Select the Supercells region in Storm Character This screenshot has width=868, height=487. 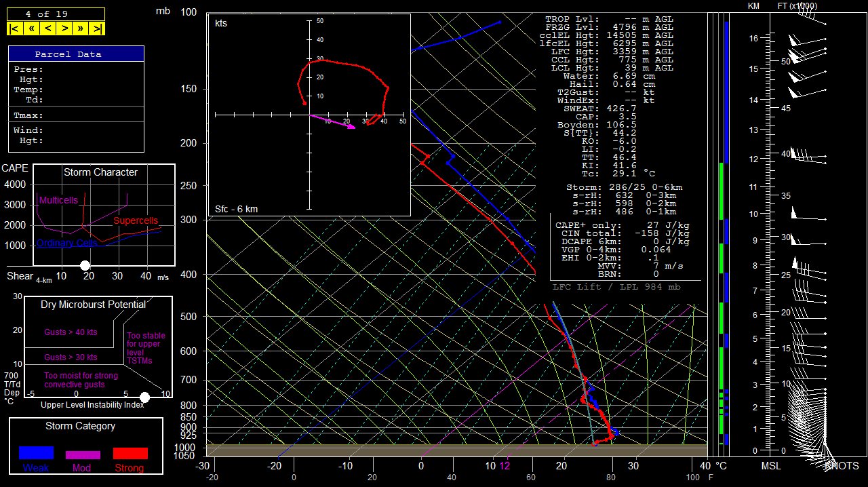coord(135,221)
